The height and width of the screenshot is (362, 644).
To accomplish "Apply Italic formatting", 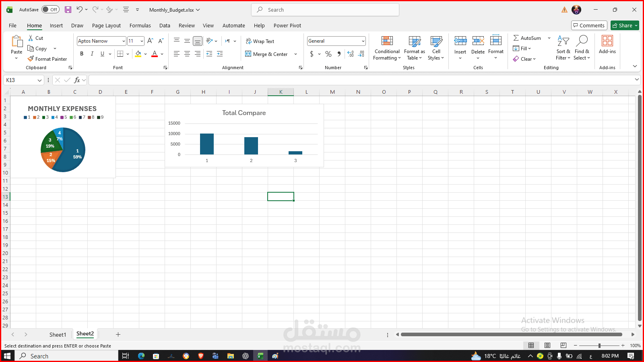I will coord(92,53).
